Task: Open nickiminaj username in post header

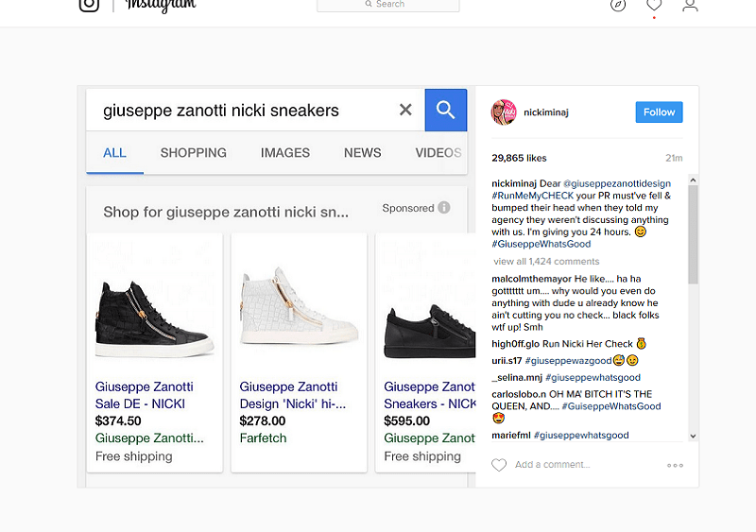Action: point(546,112)
